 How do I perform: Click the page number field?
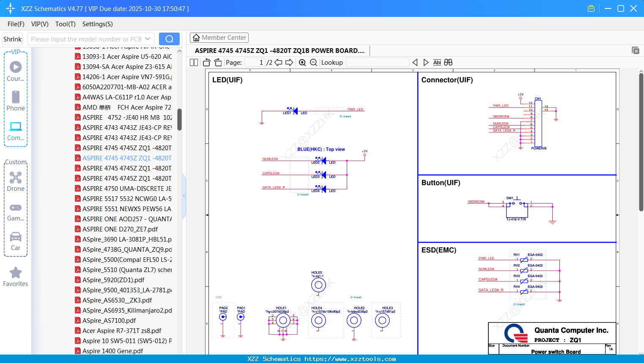255,63
